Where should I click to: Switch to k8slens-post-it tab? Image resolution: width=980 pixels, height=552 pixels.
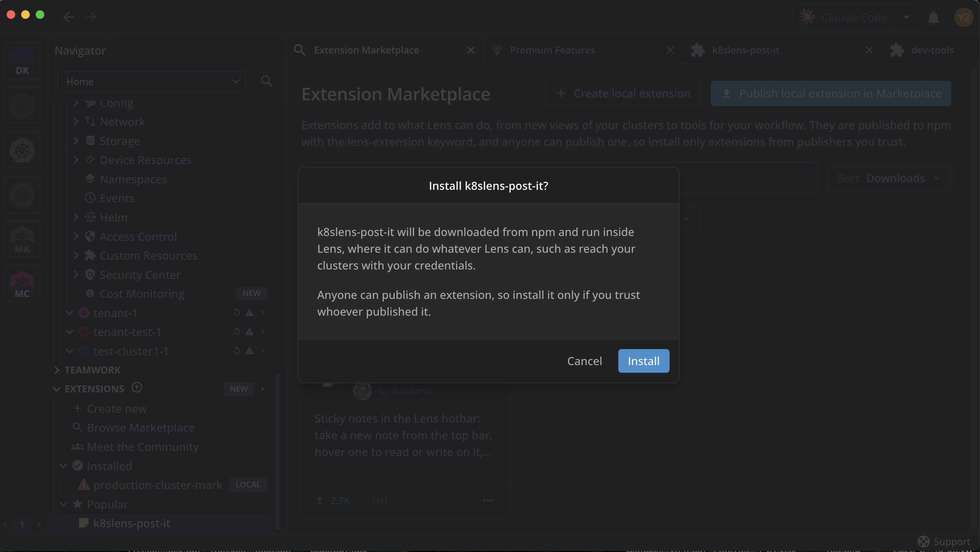[745, 50]
